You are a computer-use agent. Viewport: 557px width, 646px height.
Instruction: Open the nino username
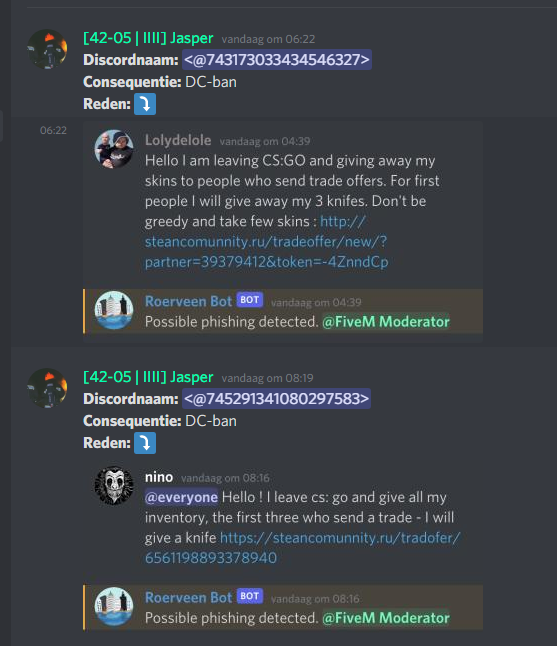coord(159,477)
